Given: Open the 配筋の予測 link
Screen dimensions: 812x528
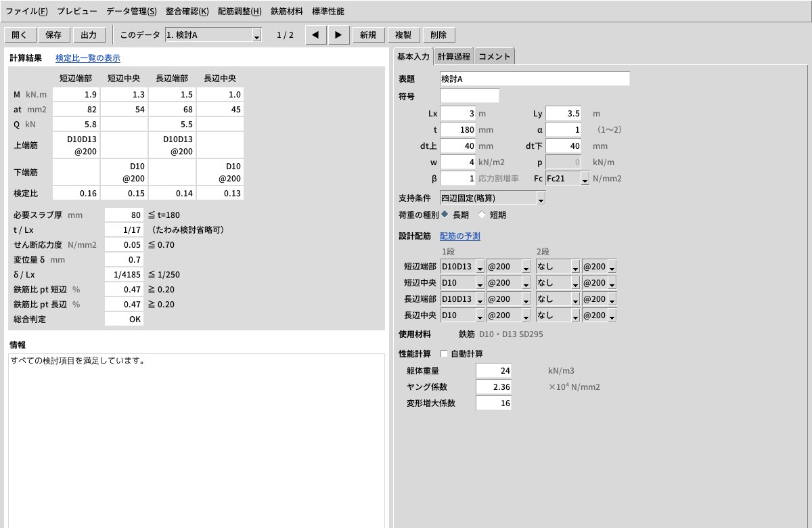Looking at the screenshot, I should tap(460, 236).
